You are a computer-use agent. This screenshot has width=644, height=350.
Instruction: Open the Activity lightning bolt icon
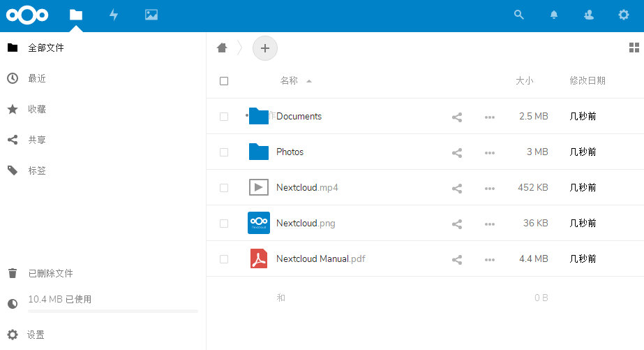point(114,15)
